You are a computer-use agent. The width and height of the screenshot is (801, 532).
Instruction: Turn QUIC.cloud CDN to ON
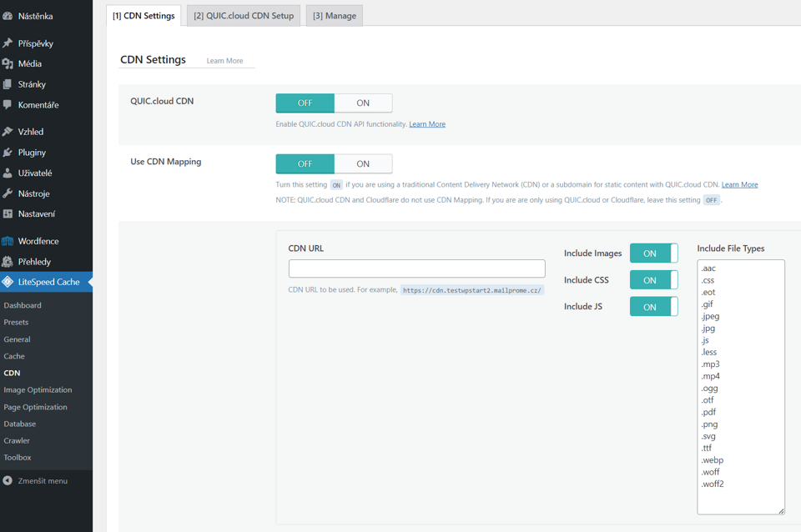click(x=363, y=103)
